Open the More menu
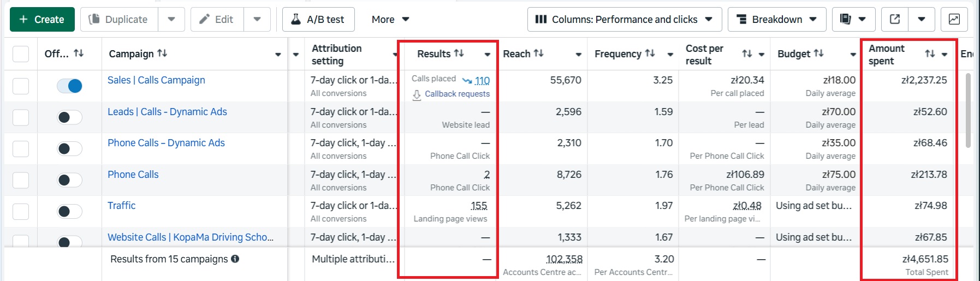 (390, 20)
